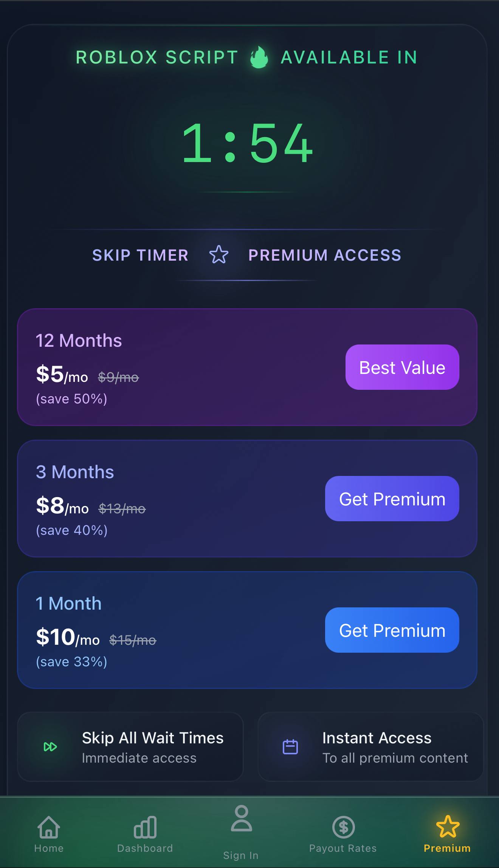
Task: Click the 1:54 countdown timer
Action: [x=248, y=143]
